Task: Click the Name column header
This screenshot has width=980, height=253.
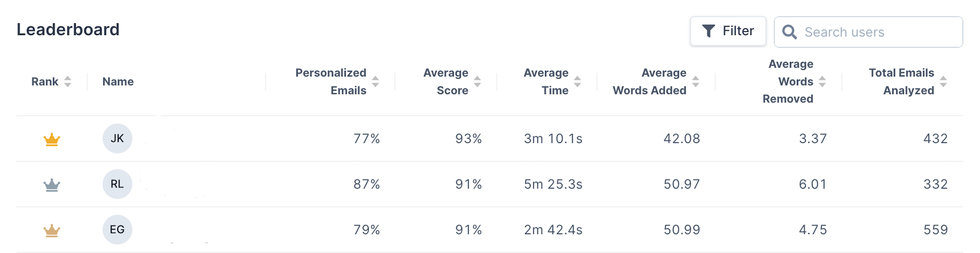Action: 118,81
